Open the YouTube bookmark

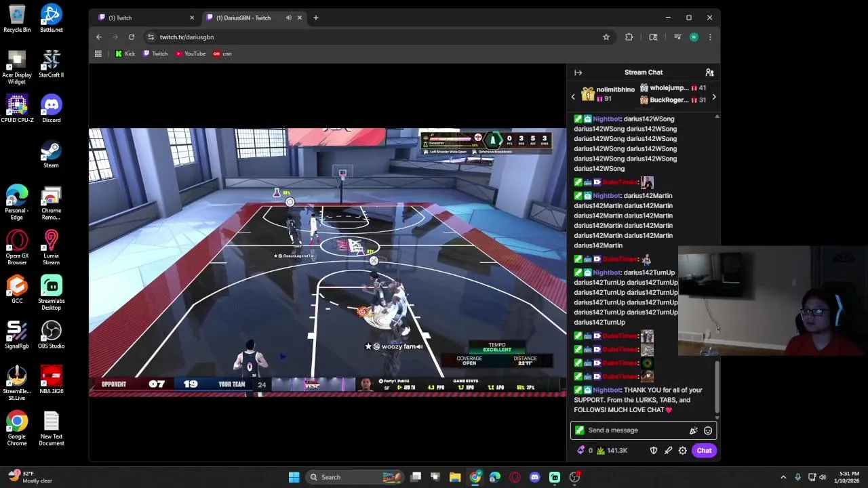191,54
